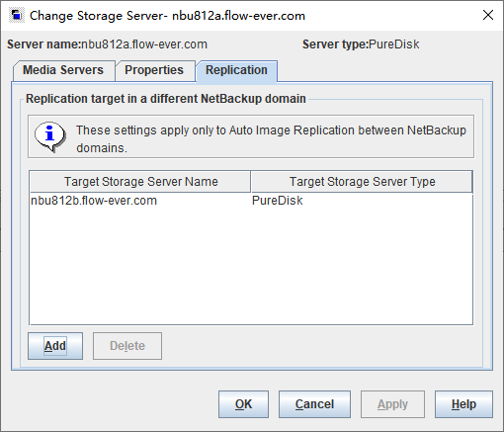Click the Target Storage Server Type header
Image resolution: width=504 pixels, height=432 pixels.
(362, 182)
